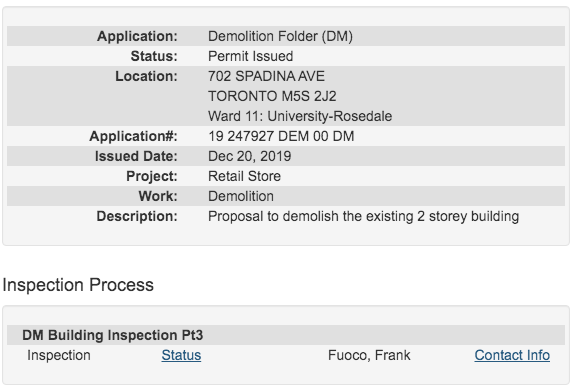Click the Ward 11: University-Rosedale text
The image size is (574, 390).
[x=300, y=116]
